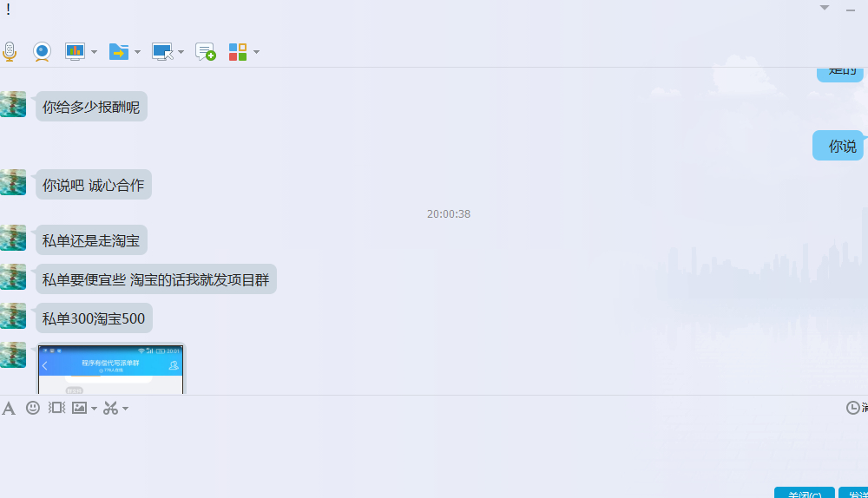
Task: Open the screen presentation monitor icon
Action: 75,51
